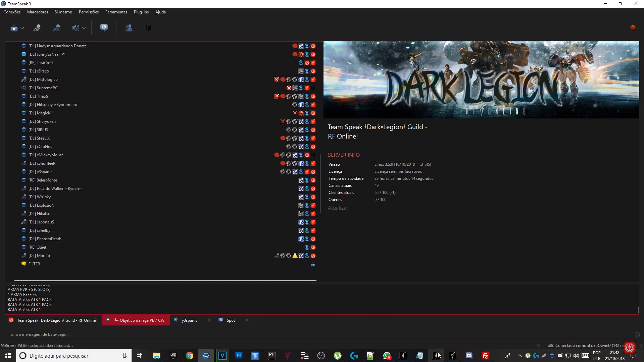Click the status icon beside [DL] TheoS

(x=24, y=96)
